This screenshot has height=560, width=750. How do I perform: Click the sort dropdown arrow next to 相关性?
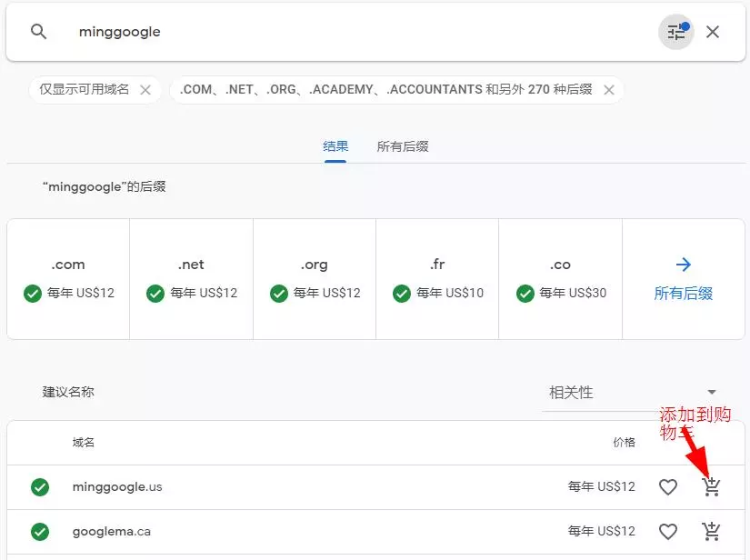click(x=712, y=392)
